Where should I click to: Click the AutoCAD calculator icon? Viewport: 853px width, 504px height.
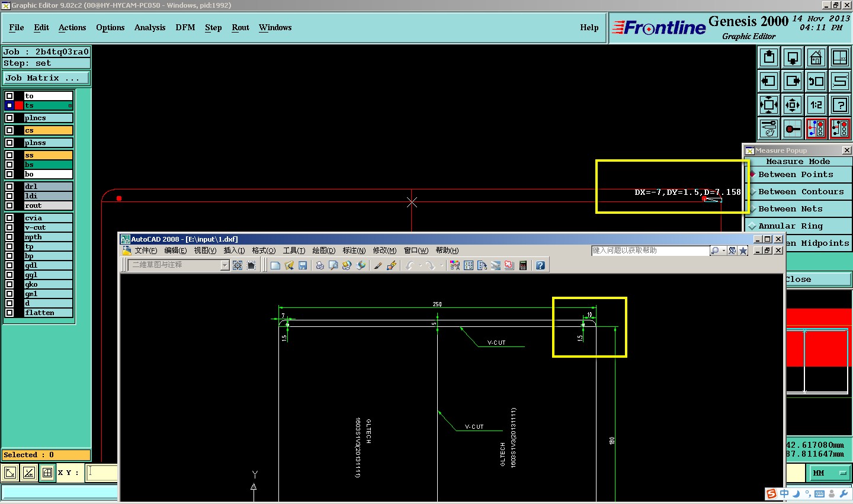coord(523,265)
